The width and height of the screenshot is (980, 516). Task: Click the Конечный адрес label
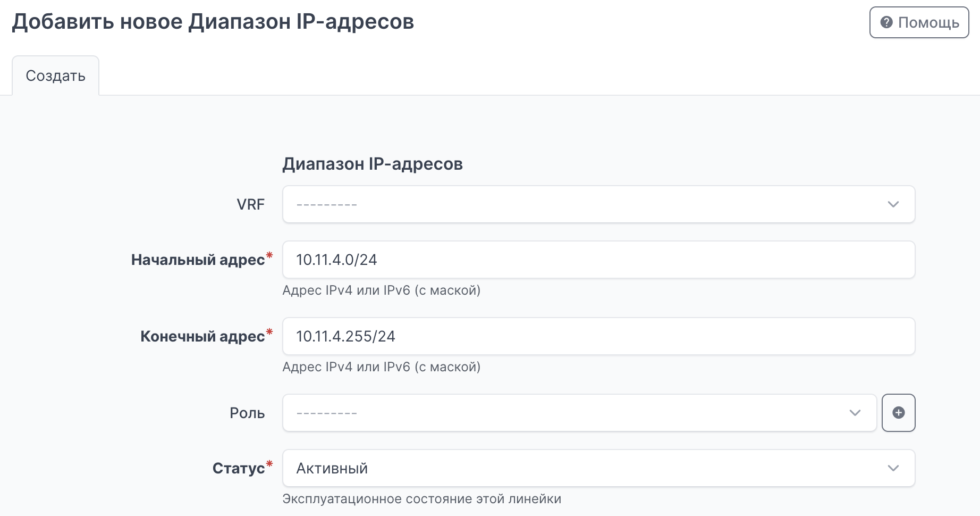(x=202, y=336)
